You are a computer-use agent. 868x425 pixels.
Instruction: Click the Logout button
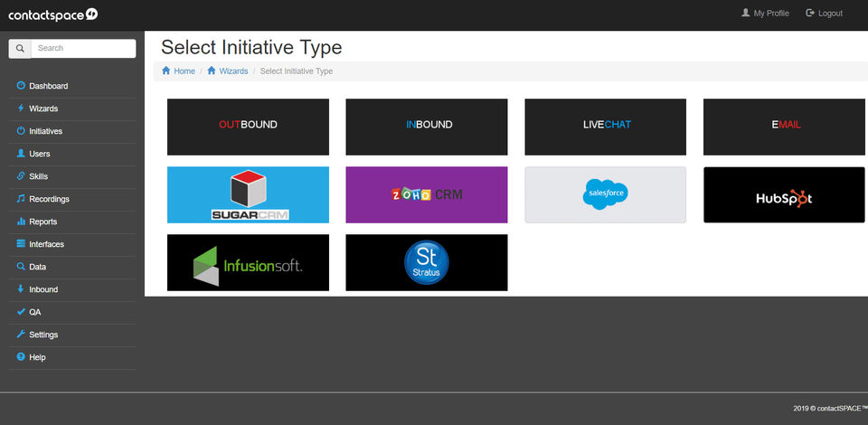pyautogui.click(x=824, y=14)
